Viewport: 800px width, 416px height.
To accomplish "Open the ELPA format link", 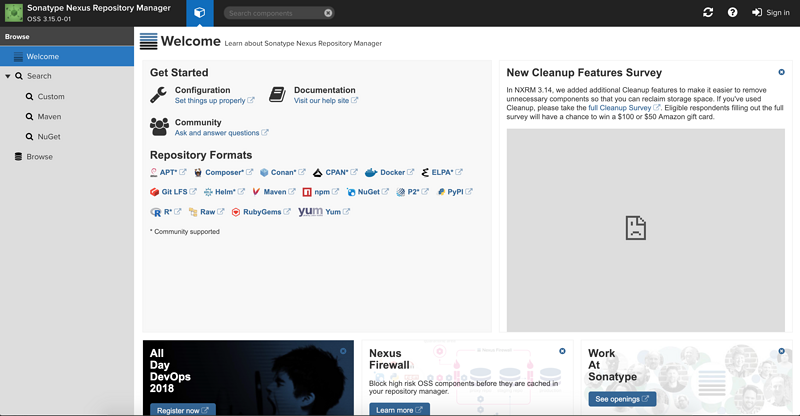I will pyautogui.click(x=447, y=173).
